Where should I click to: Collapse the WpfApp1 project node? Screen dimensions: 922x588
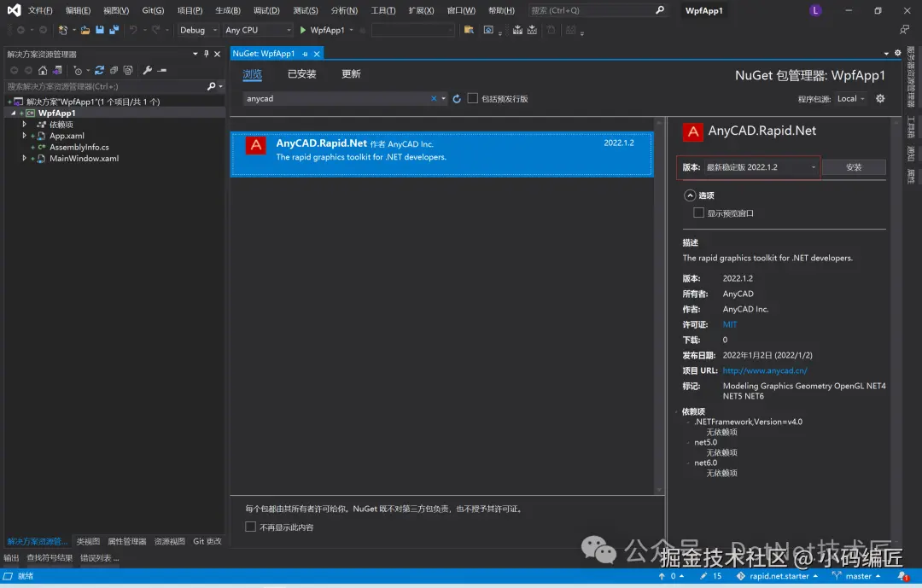(14, 113)
